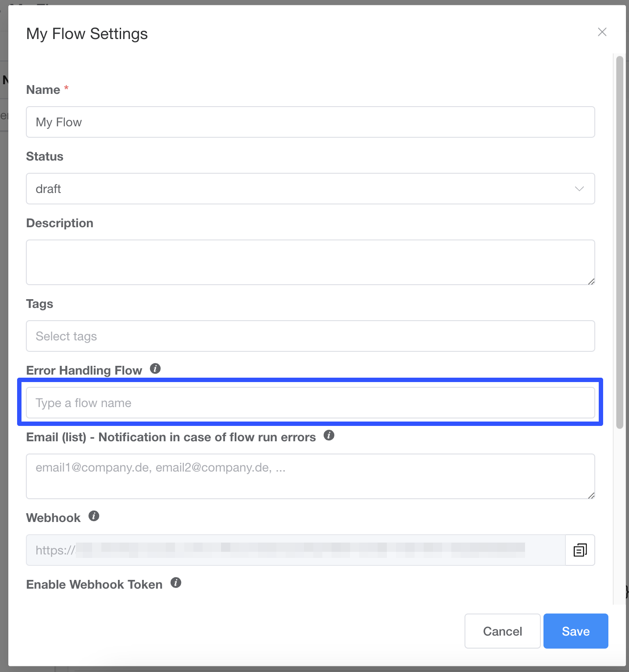Expand the Status chevron arrow

click(579, 189)
